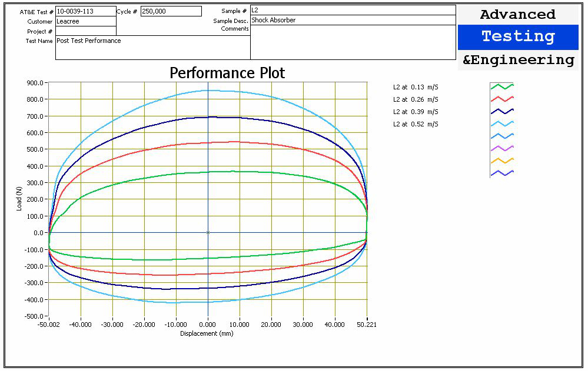Click the red plot legend line sample
Viewport: 588px width, 371px height.
[x=502, y=99]
